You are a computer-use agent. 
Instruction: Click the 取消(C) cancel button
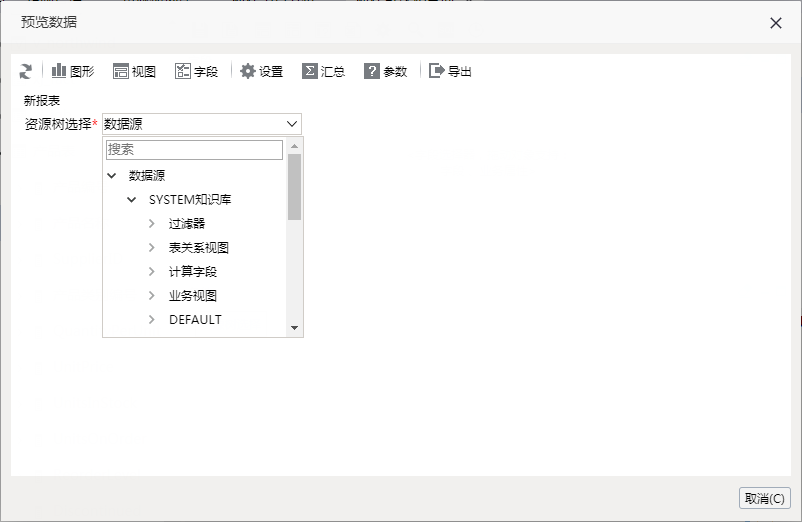[765, 498]
